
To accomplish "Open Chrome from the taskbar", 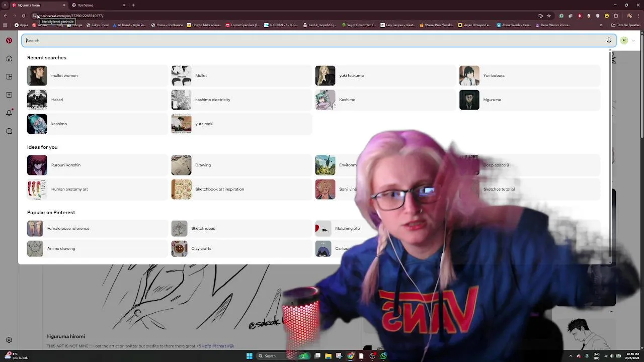I will click(x=350, y=356).
